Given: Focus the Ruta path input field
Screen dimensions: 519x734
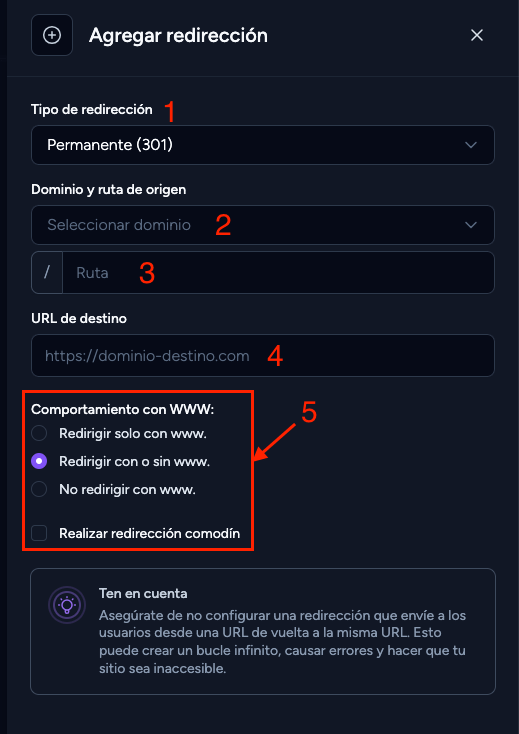Looking at the screenshot, I should pyautogui.click(x=278, y=272).
